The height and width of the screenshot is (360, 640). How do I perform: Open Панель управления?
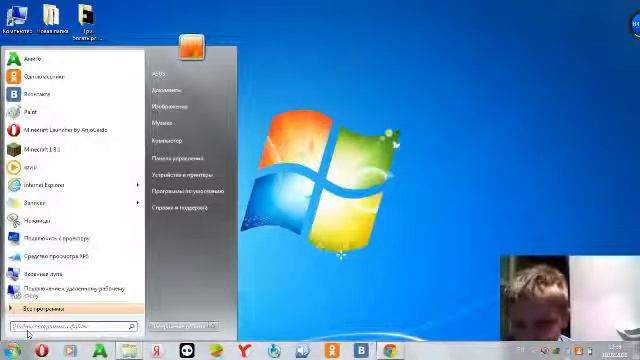[177, 158]
